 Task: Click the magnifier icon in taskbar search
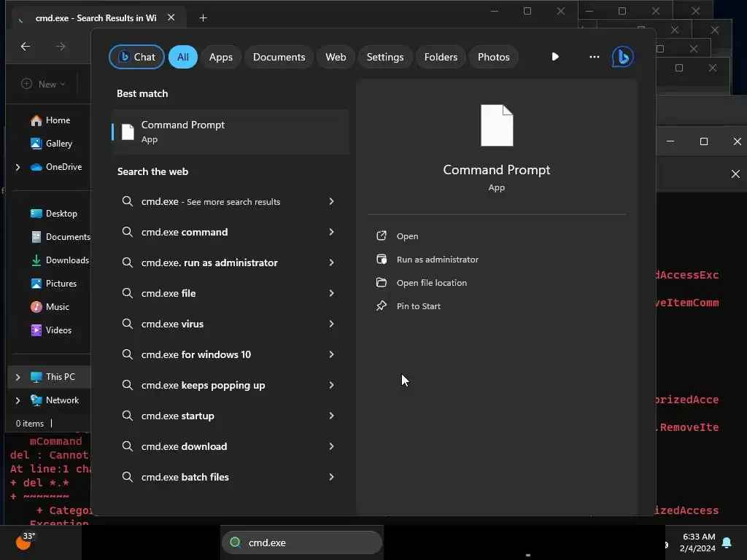236,542
